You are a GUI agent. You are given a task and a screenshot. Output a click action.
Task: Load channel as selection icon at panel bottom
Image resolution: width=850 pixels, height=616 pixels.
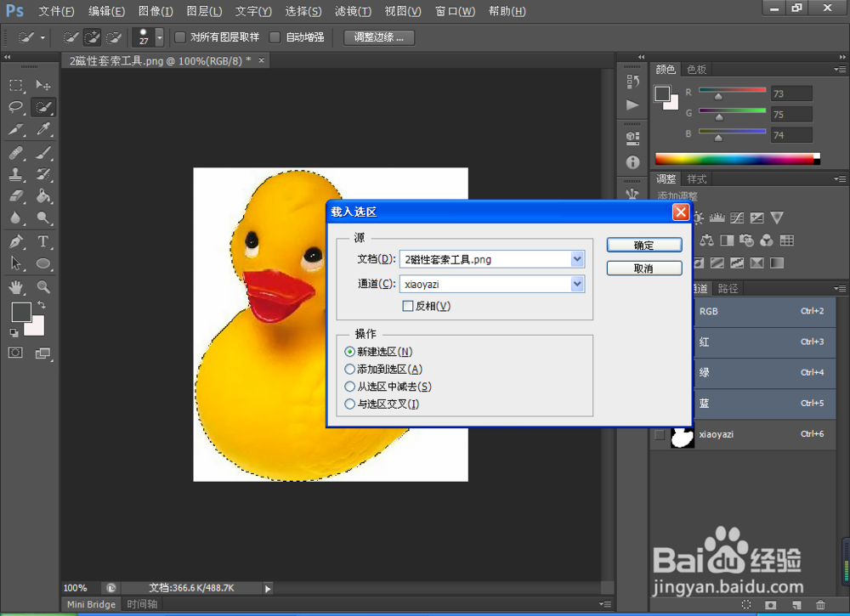746,604
